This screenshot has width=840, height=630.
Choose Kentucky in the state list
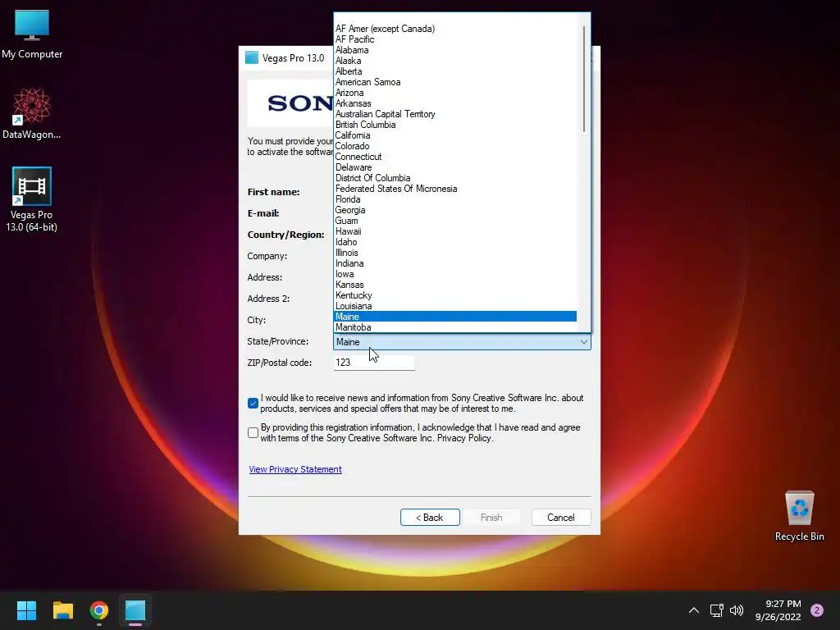tap(454, 295)
